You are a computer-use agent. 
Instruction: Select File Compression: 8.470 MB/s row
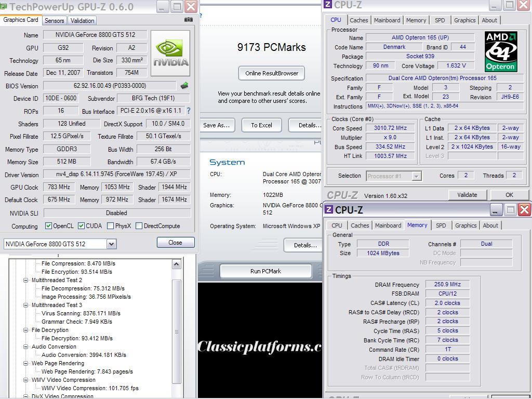coord(78,263)
